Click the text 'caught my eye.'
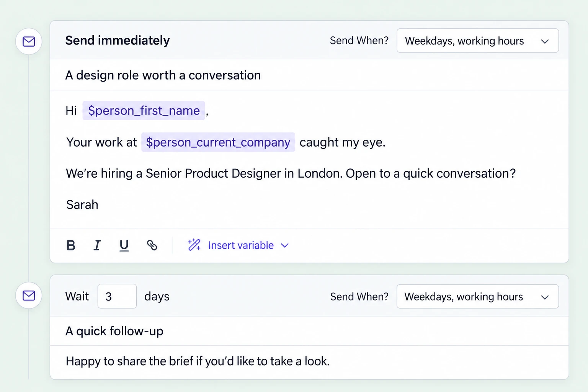 coord(343,142)
